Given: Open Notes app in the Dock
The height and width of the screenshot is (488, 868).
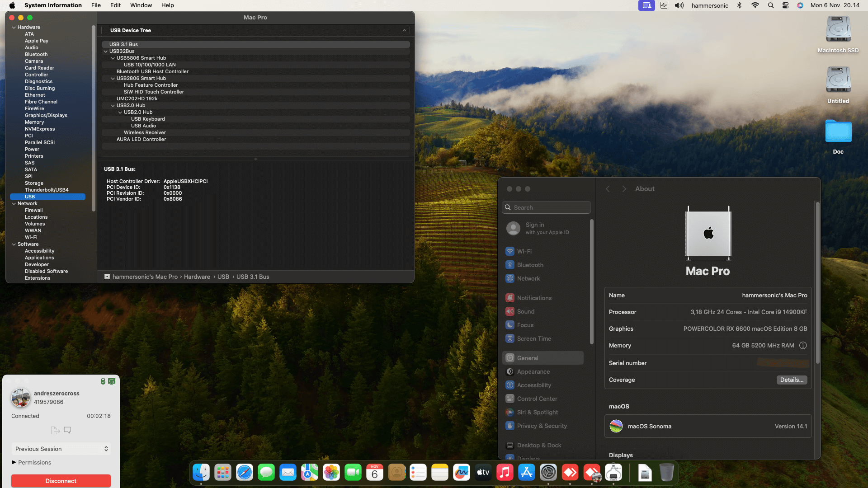Looking at the screenshot, I should click(x=440, y=473).
